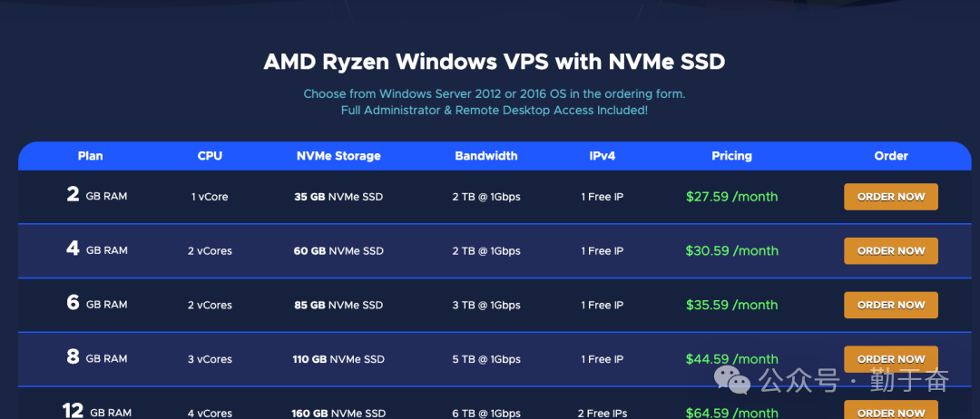This screenshot has width=980, height=419.
Task: Click the AMD Ryzen Windows VPS heading
Action: tap(495, 62)
